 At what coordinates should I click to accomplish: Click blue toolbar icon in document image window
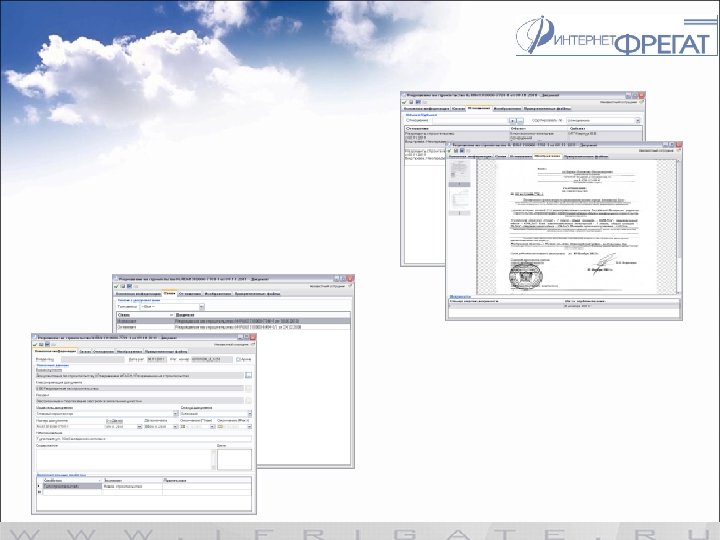462,151
